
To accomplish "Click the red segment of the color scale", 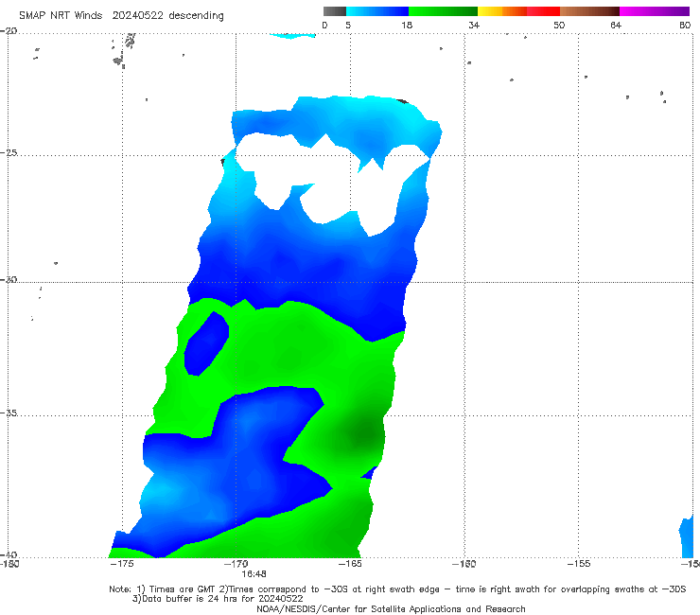I will pos(543,11).
